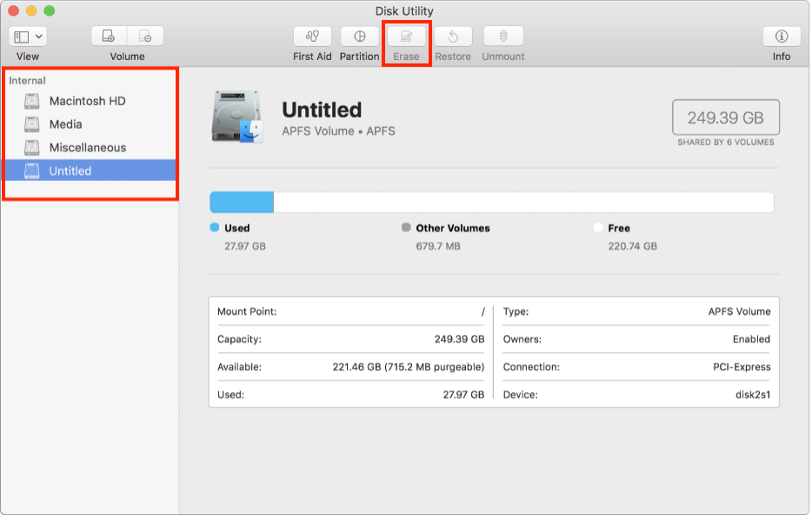
Task: Click the highlighted Erase button
Action: coord(406,39)
